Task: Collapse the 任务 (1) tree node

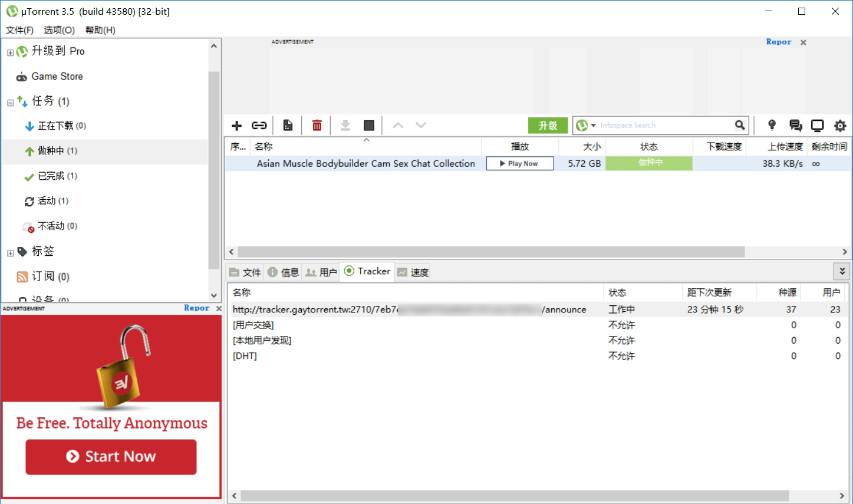Action: click(10, 103)
